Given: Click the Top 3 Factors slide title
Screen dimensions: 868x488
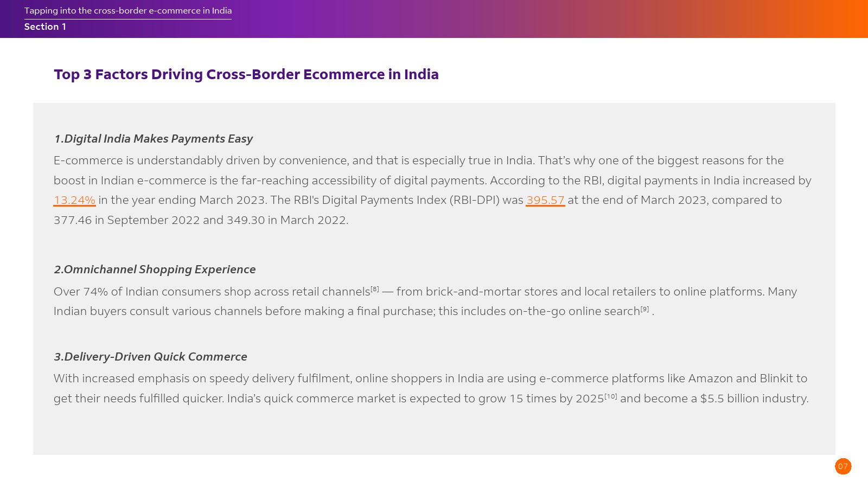Looking at the screenshot, I should (x=246, y=74).
